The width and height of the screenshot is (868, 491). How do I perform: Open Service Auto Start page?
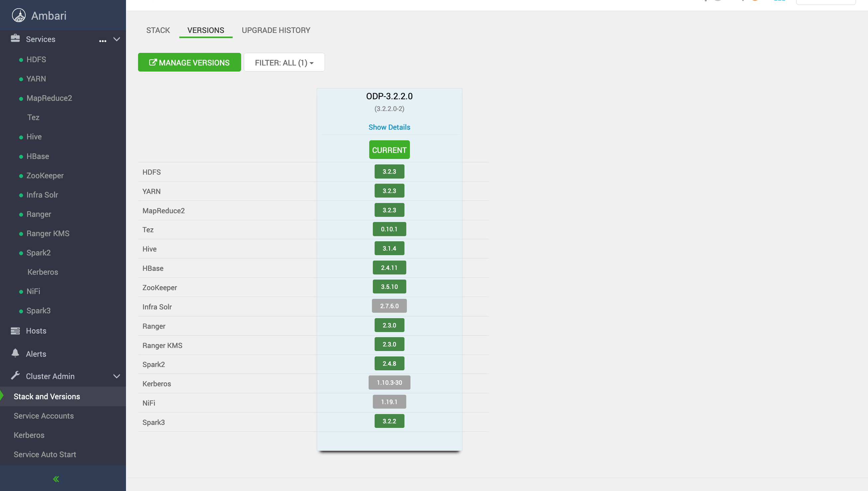tap(45, 454)
